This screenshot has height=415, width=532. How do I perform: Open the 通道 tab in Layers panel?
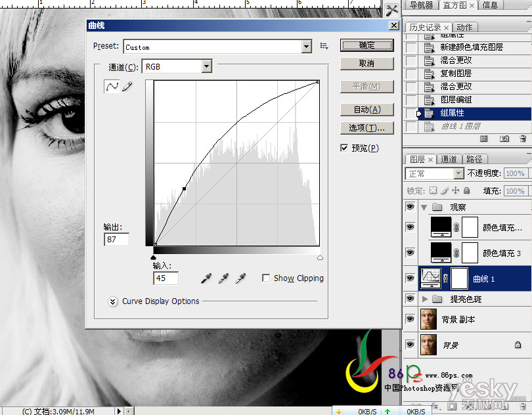(x=449, y=159)
